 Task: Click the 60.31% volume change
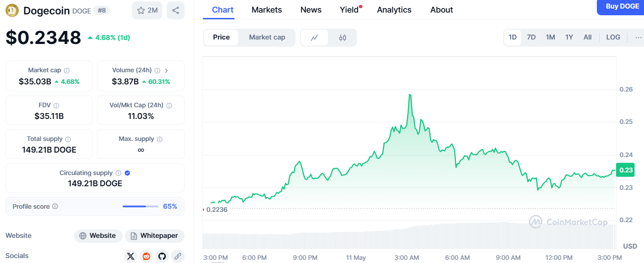click(156, 82)
